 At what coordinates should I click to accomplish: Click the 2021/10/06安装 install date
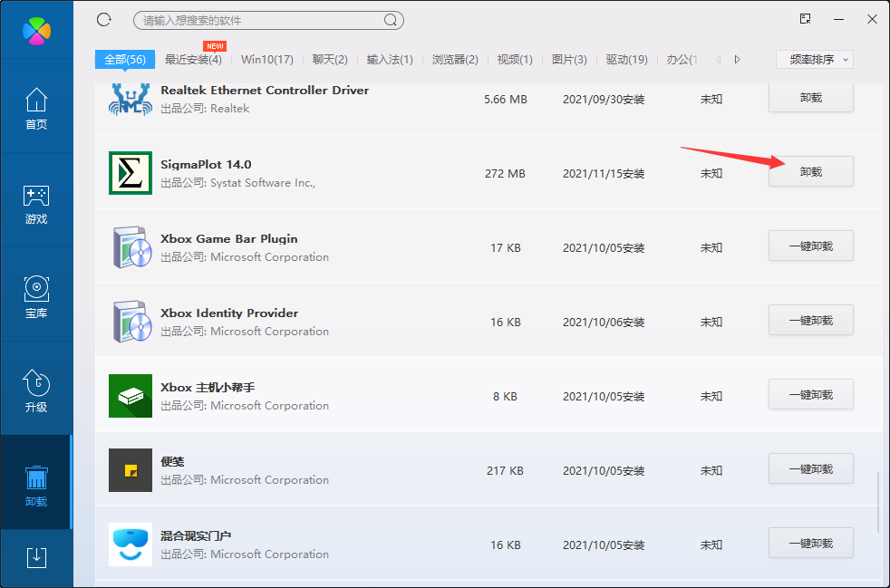click(604, 322)
